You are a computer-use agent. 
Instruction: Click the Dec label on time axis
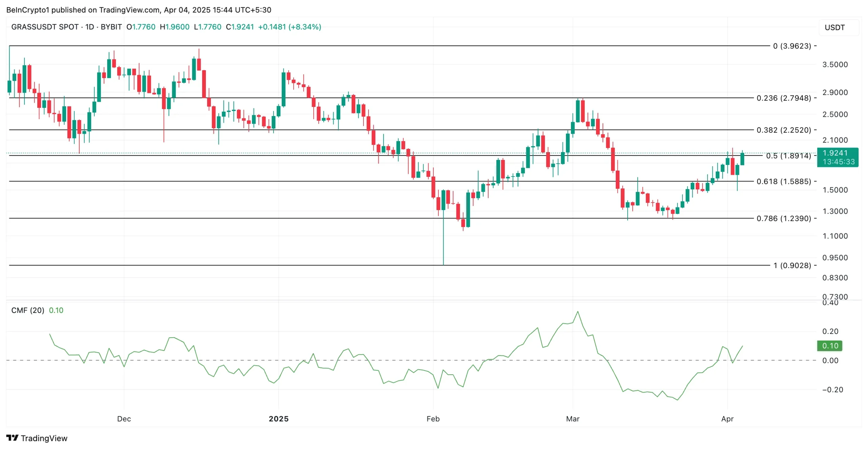pos(124,418)
